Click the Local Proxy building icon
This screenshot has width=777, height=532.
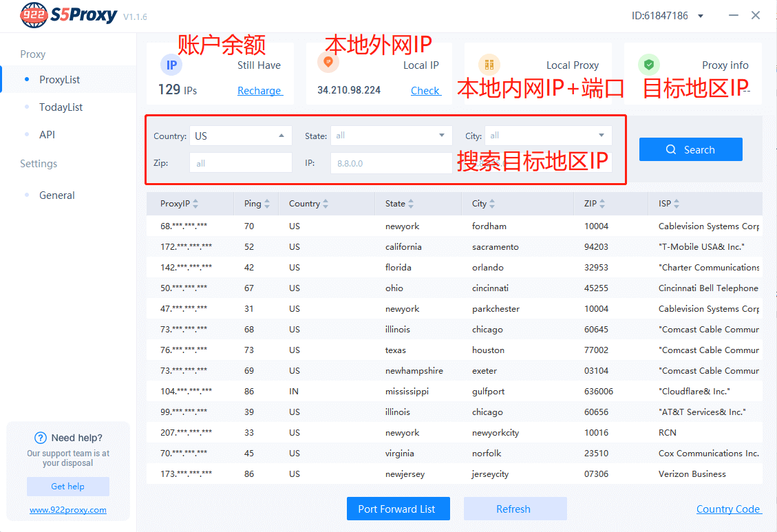[490, 65]
